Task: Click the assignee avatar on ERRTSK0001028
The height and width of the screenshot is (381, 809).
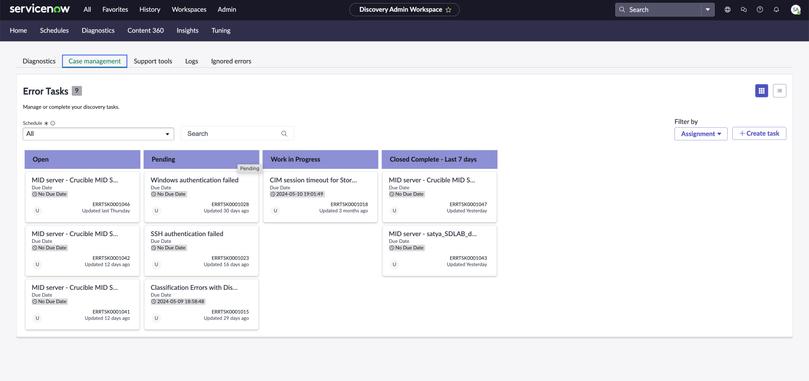Action: (x=156, y=211)
